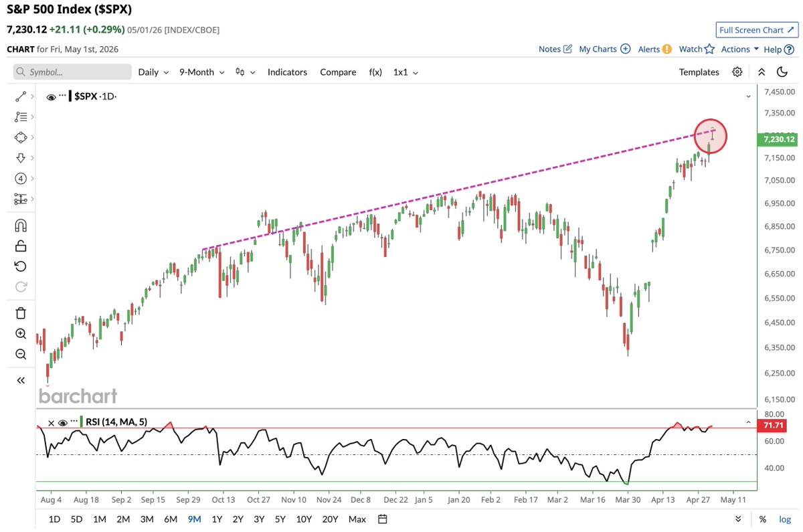Screen dimensions: 803x532
Task: Click the Full Screen Chart button
Action: tap(756, 30)
